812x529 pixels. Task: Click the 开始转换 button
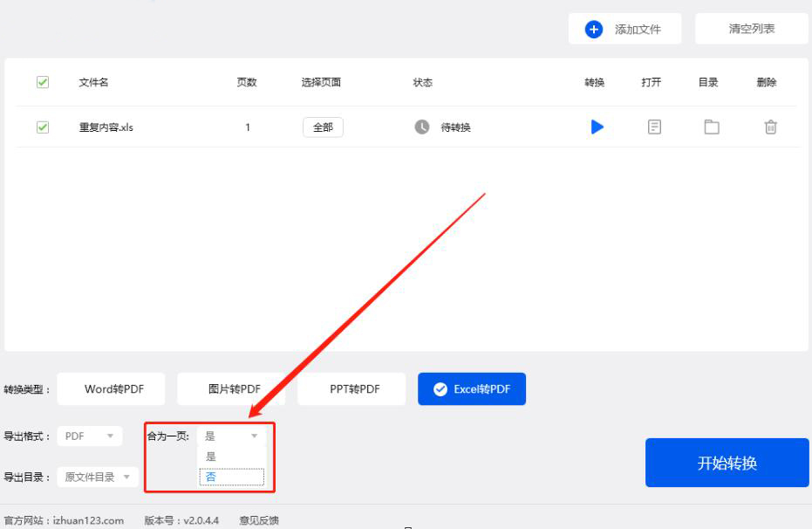click(x=727, y=463)
